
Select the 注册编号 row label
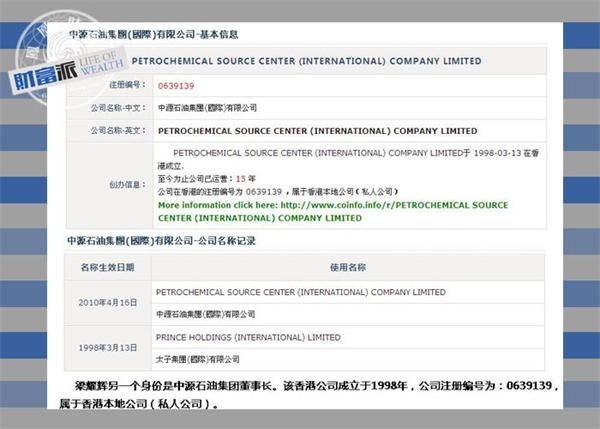pos(127,86)
